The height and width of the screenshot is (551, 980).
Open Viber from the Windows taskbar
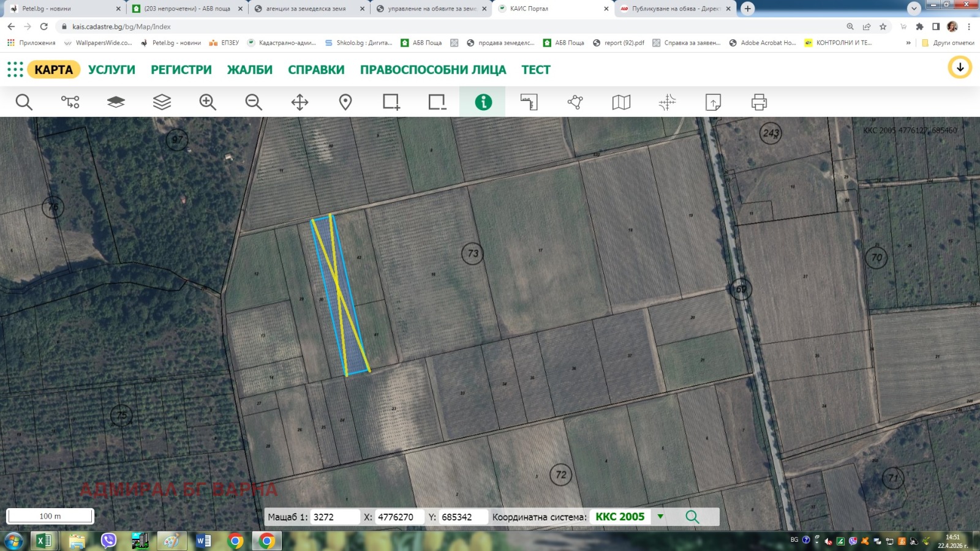pyautogui.click(x=108, y=541)
